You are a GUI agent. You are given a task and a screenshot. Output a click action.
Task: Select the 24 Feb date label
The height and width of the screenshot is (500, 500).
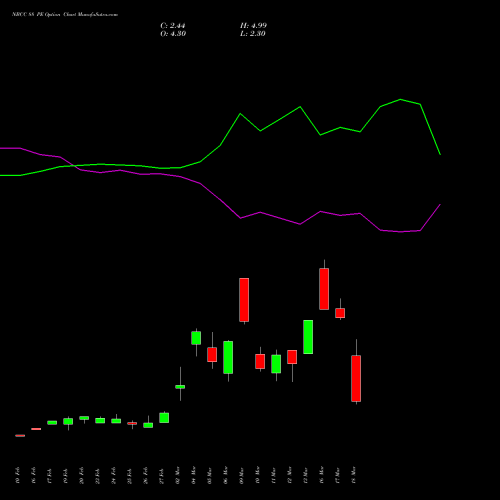click(x=113, y=476)
